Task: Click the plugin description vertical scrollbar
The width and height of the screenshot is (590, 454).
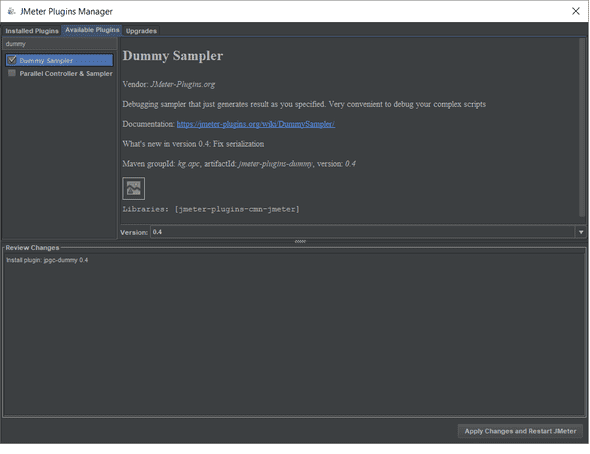Action: [x=582, y=127]
